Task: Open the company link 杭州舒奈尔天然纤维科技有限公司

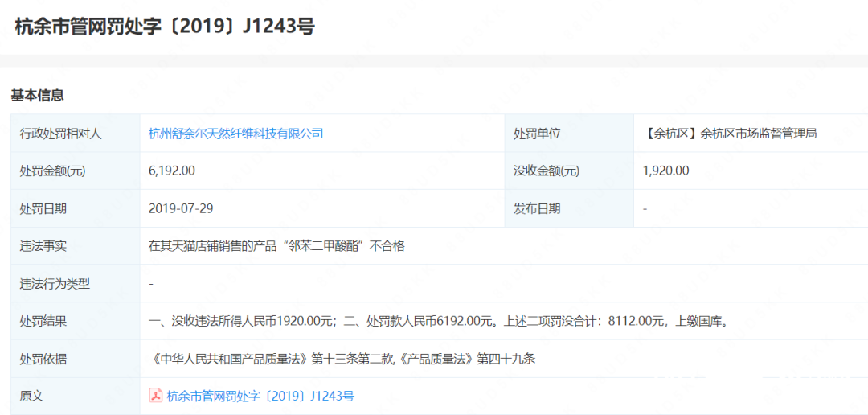Action: (235, 134)
